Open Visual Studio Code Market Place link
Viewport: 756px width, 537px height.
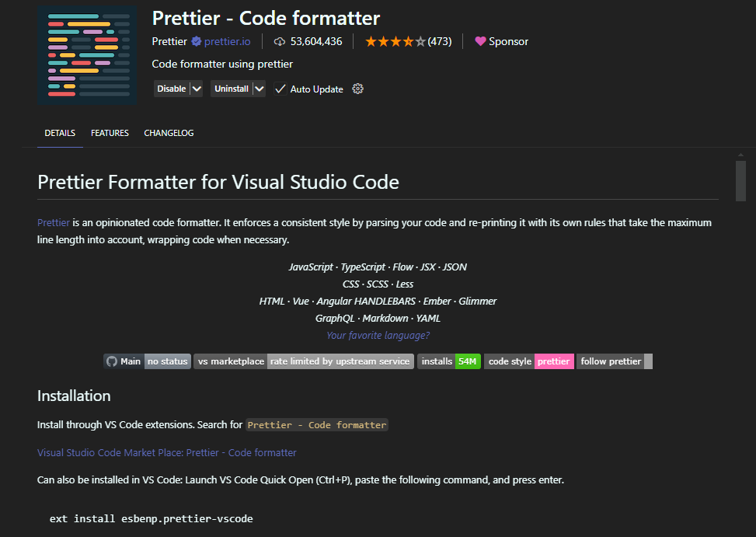pyautogui.click(x=167, y=452)
